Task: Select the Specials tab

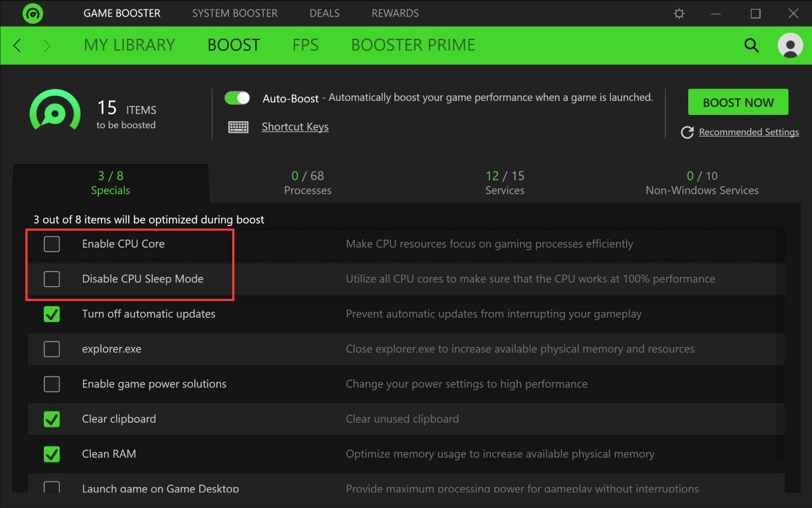Action: [110, 183]
